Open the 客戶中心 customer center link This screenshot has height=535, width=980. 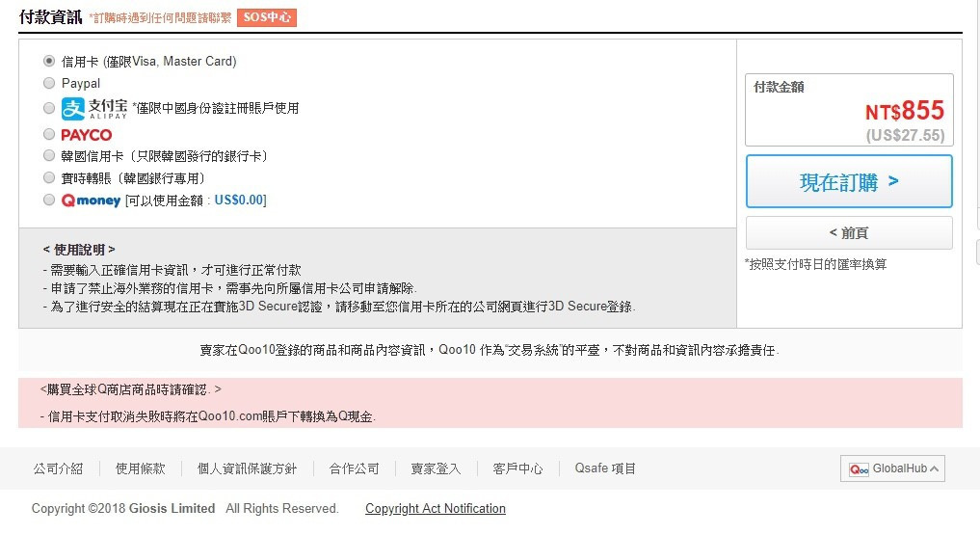click(x=517, y=468)
